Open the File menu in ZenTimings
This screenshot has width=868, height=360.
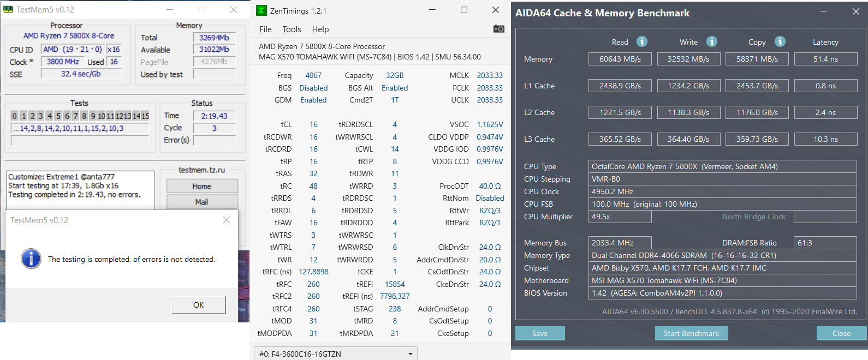click(265, 29)
